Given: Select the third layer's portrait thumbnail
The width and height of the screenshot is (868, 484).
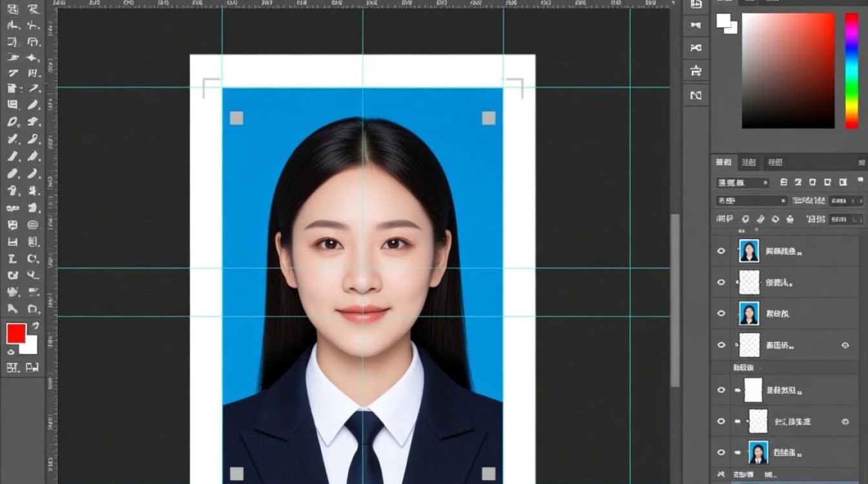Looking at the screenshot, I should [749, 313].
